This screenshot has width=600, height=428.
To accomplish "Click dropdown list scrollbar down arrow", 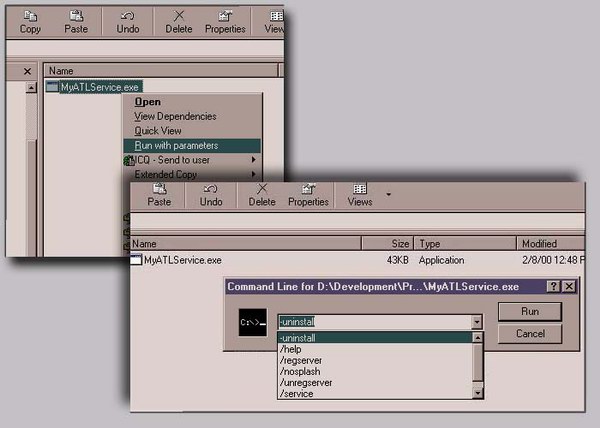I will [477, 393].
